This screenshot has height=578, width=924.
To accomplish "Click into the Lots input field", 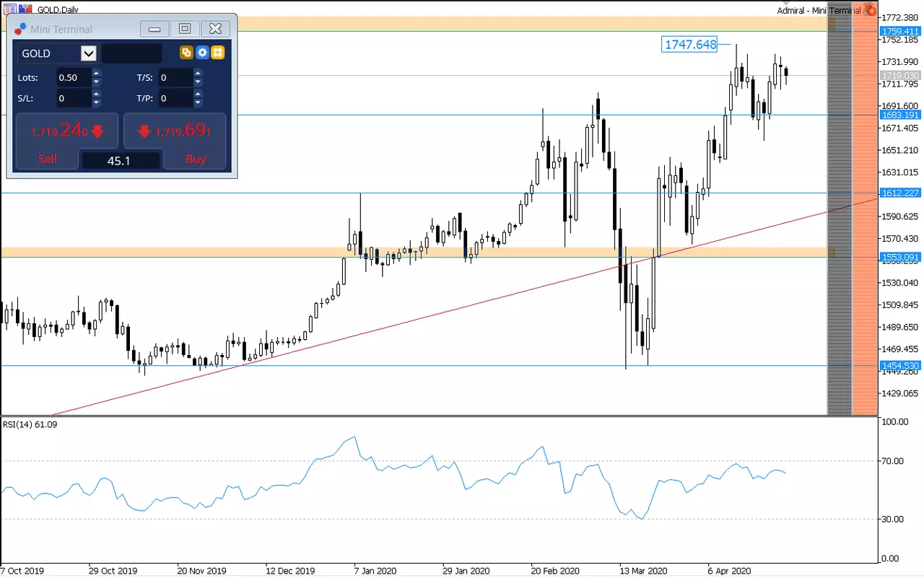I will coord(74,77).
